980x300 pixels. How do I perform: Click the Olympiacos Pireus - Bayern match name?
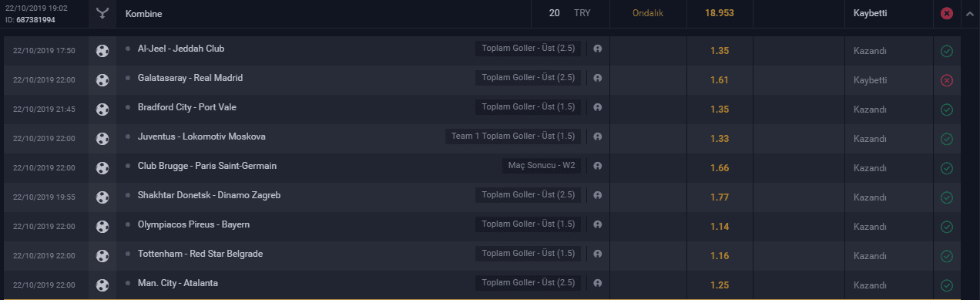click(193, 224)
